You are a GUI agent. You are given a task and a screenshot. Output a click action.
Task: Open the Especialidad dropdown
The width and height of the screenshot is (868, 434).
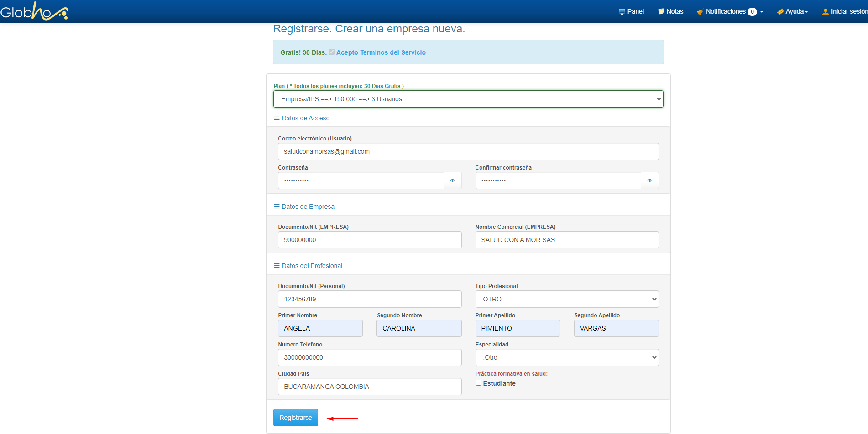566,357
